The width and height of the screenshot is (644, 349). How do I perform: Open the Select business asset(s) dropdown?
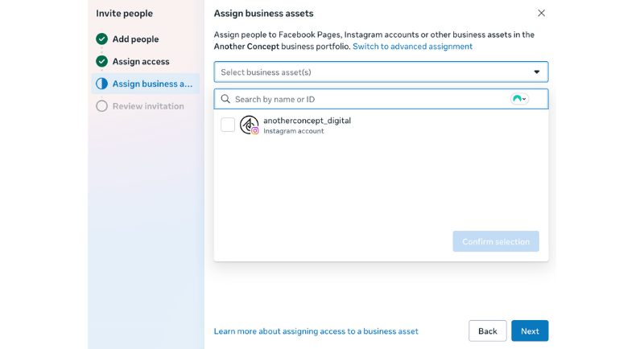381,72
